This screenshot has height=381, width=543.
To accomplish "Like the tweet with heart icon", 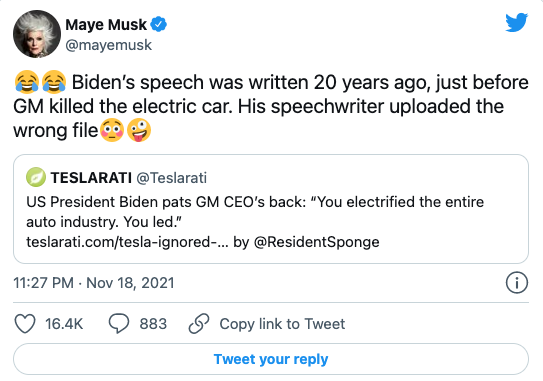I will click(25, 324).
